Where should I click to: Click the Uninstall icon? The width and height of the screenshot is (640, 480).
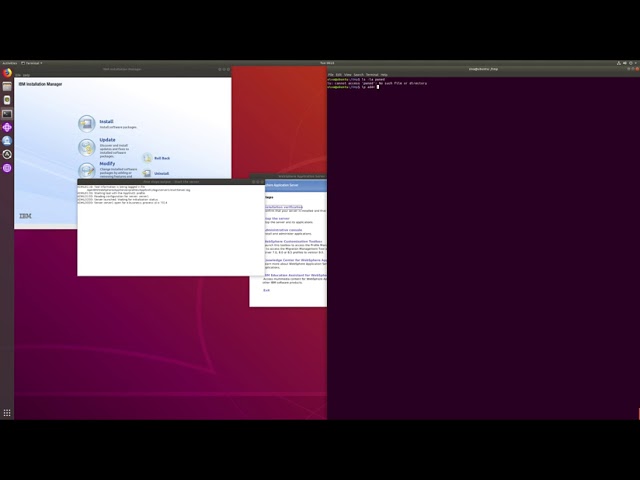[147, 173]
